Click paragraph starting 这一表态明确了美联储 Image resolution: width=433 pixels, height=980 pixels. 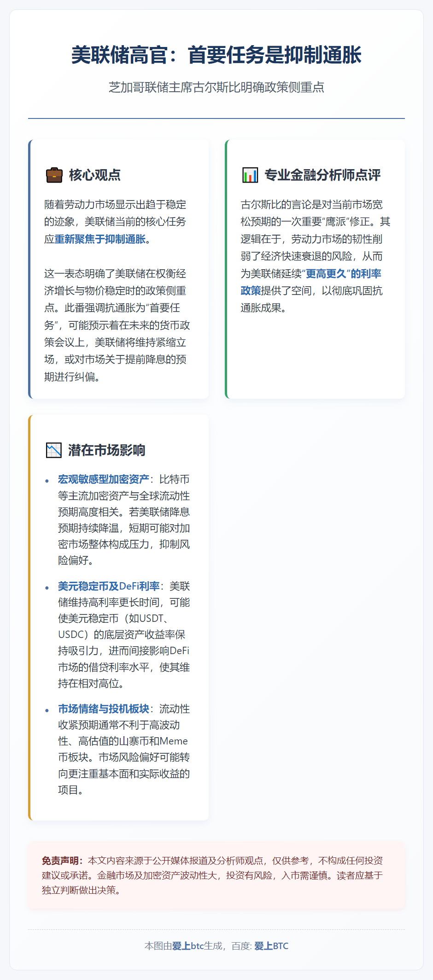[x=117, y=325]
